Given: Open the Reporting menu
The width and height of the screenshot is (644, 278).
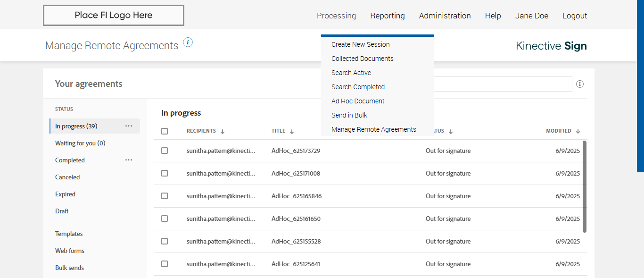Looking at the screenshot, I should [388, 16].
